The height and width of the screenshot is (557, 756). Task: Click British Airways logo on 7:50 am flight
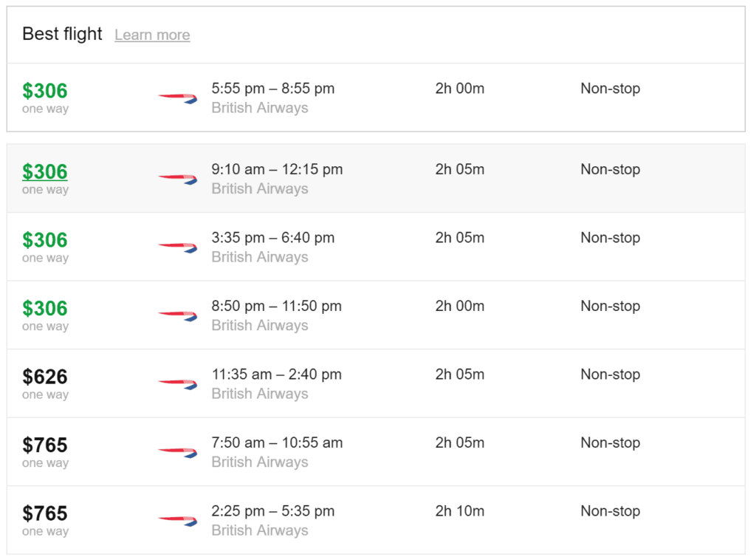(177, 452)
